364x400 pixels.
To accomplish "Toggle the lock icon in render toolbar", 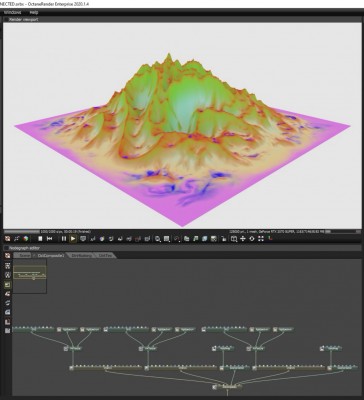I will tap(224, 239).
